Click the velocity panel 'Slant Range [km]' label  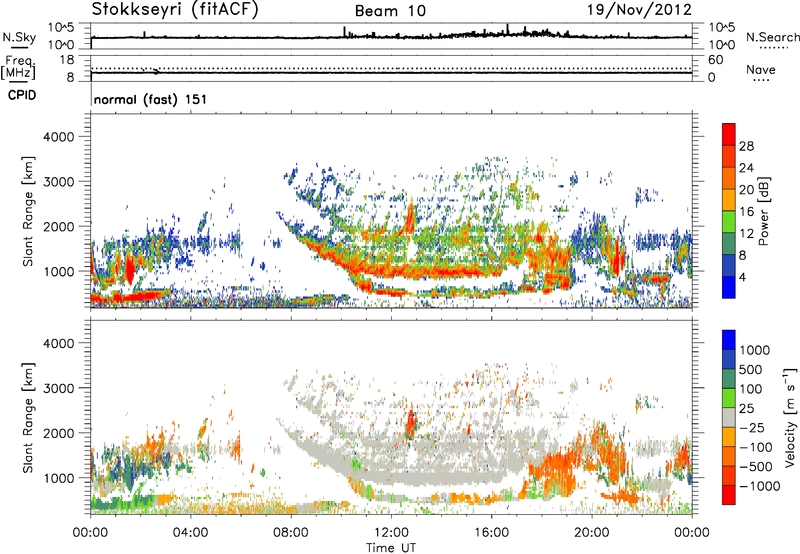(x=28, y=418)
